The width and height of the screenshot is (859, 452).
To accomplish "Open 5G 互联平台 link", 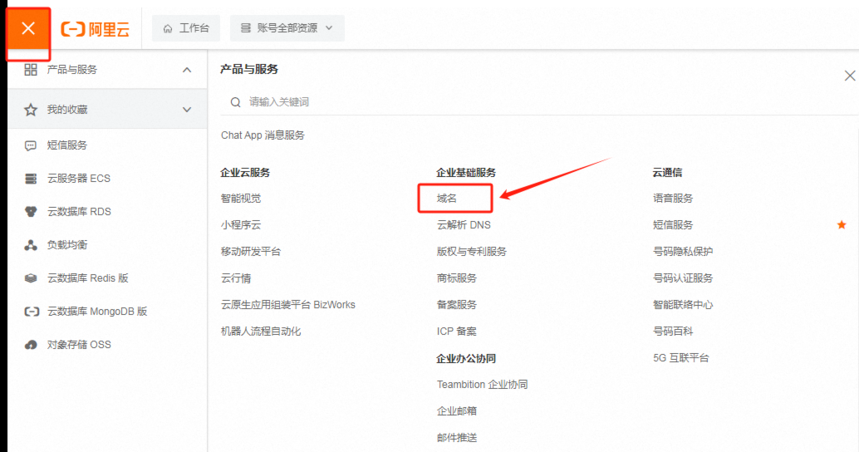I will [x=681, y=358].
